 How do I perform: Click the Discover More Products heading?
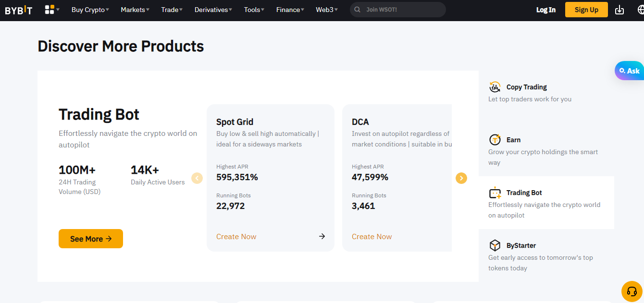click(x=121, y=46)
